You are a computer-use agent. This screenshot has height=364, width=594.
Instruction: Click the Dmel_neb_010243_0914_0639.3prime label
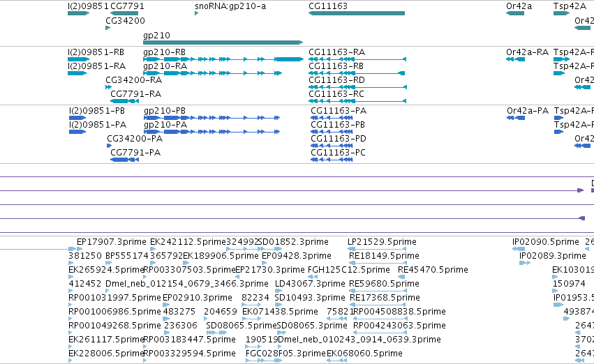pyautogui.click(x=359, y=340)
